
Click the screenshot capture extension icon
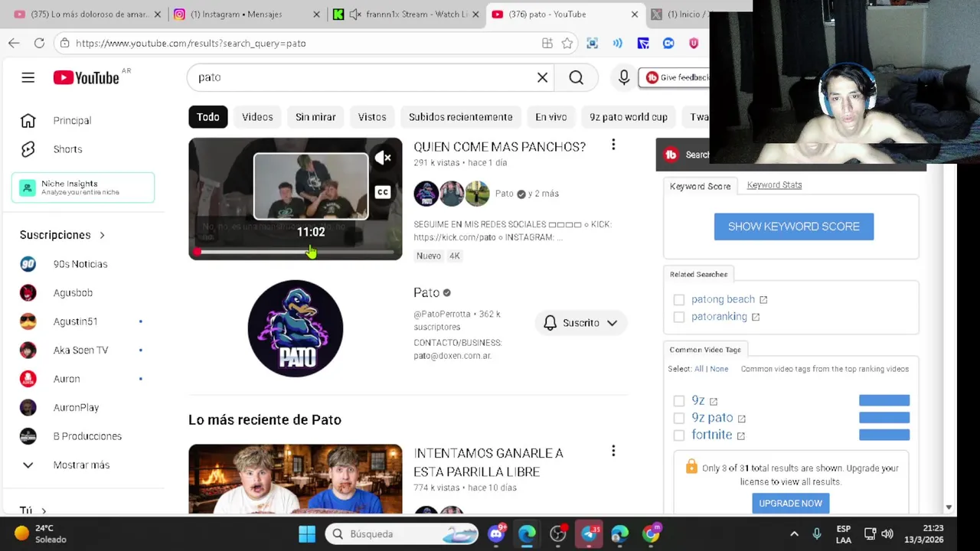(x=592, y=44)
